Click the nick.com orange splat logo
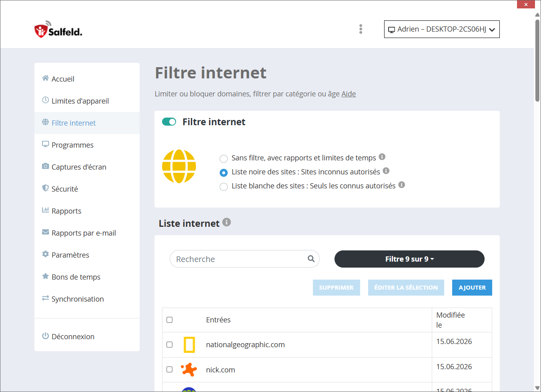This screenshot has height=392, width=541. (189, 370)
